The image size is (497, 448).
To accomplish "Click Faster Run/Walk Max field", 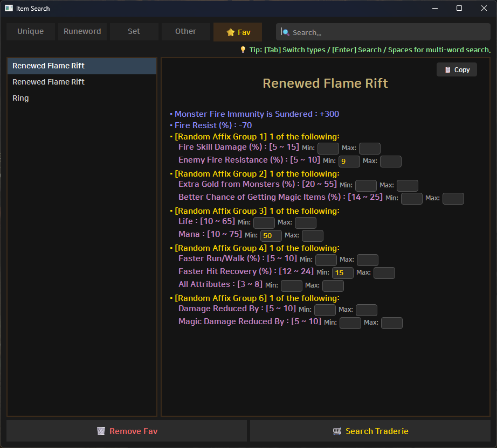I will pos(368,260).
